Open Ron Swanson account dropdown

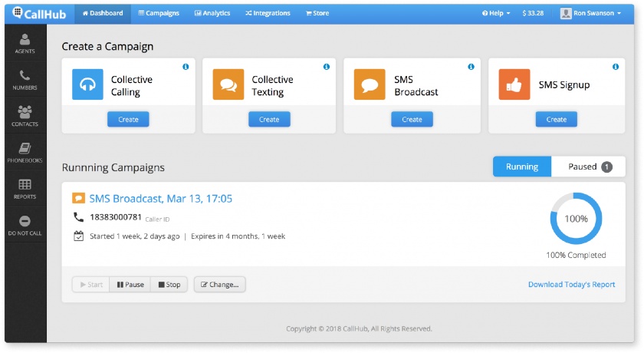point(590,13)
